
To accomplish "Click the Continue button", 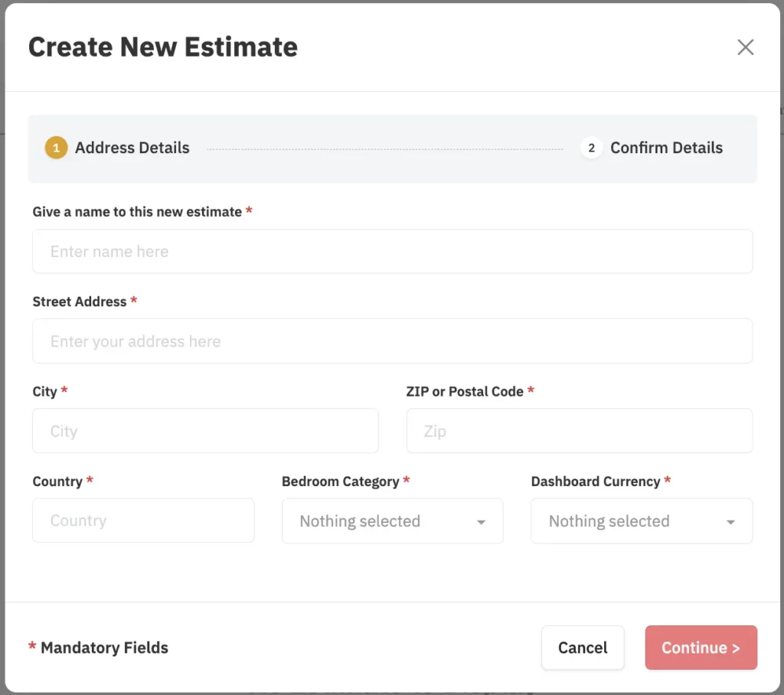I will click(701, 648).
